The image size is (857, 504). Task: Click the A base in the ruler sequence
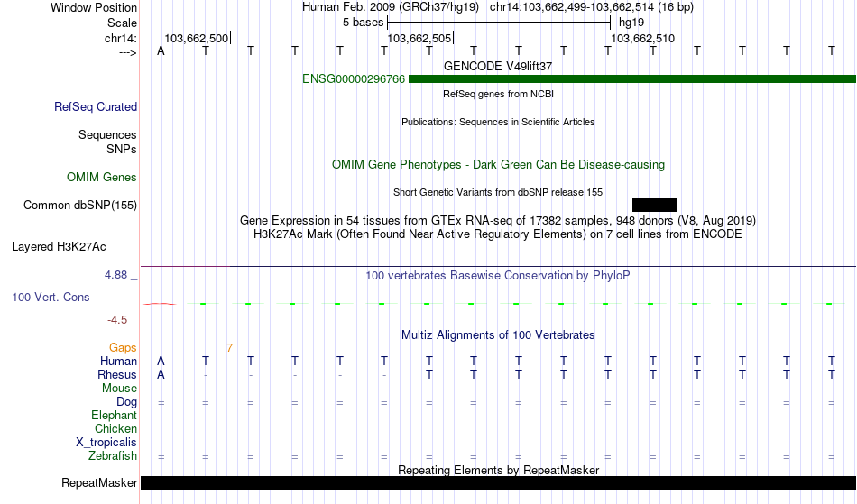pos(161,50)
